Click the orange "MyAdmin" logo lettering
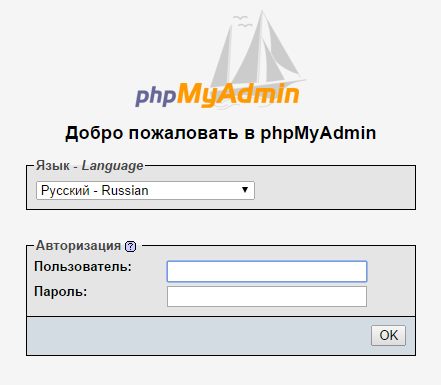Screen dimensions: 441x385 [238, 94]
